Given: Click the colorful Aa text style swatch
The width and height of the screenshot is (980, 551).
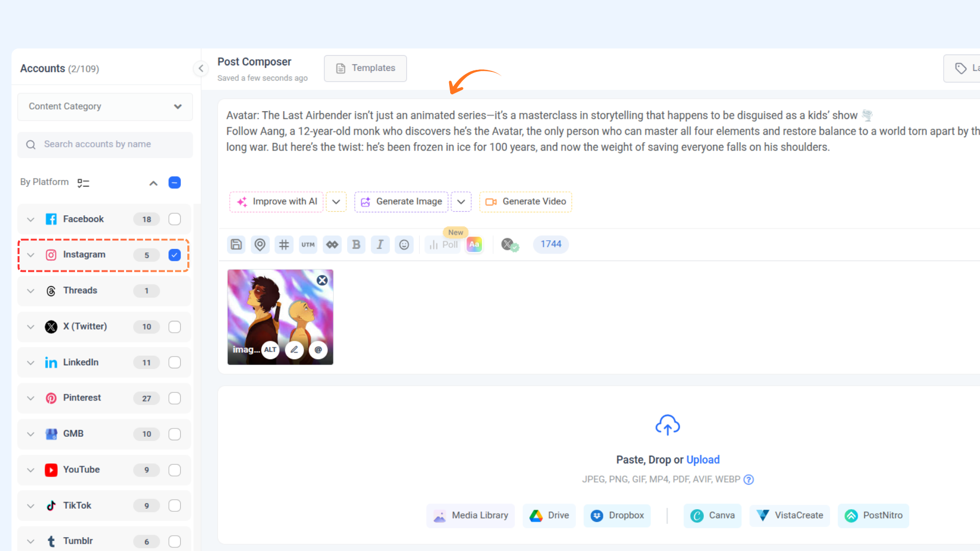Looking at the screenshot, I should click(474, 244).
